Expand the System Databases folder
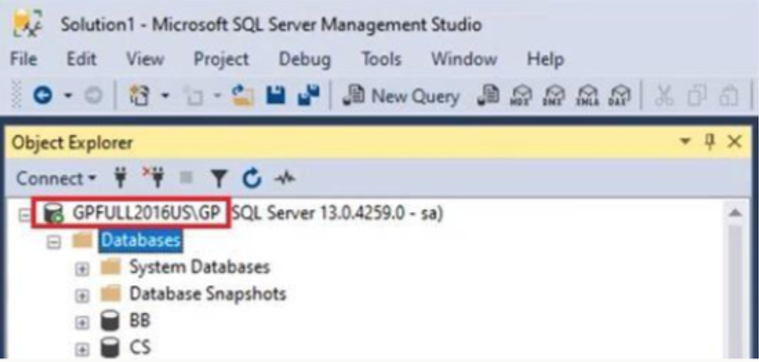The height and width of the screenshot is (362, 759). (82, 270)
